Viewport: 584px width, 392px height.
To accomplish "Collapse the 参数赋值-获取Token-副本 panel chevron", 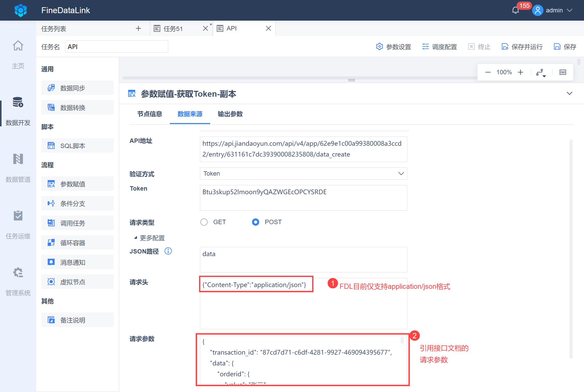I will [569, 93].
